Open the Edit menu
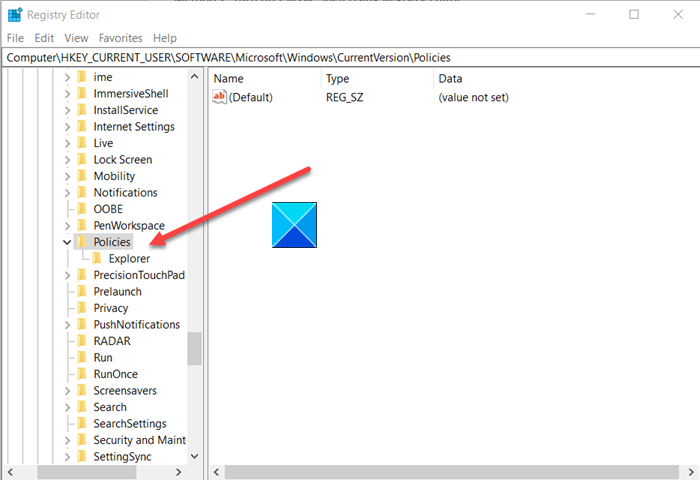 click(44, 38)
